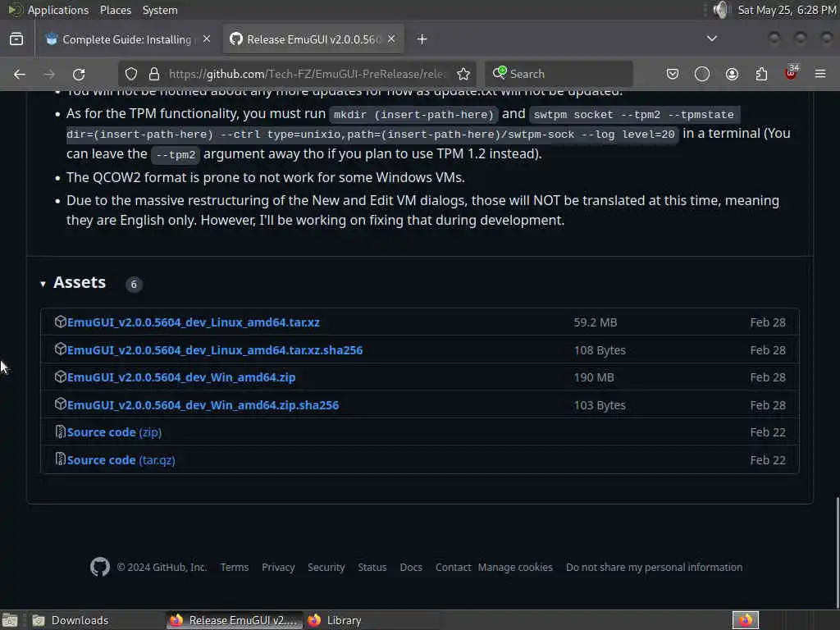Bookmark this page with the star icon
The image size is (840, 630).
tap(463, 74)
